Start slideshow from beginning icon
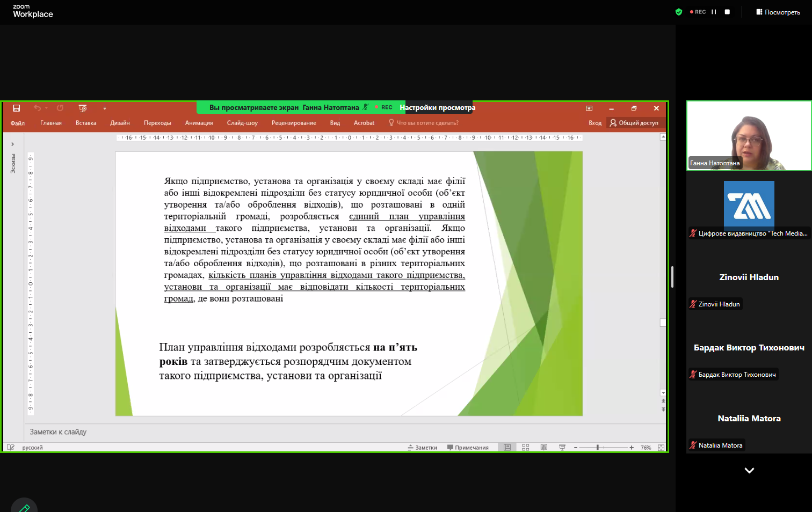Viewport: 812px width, 512px height. 83,108
